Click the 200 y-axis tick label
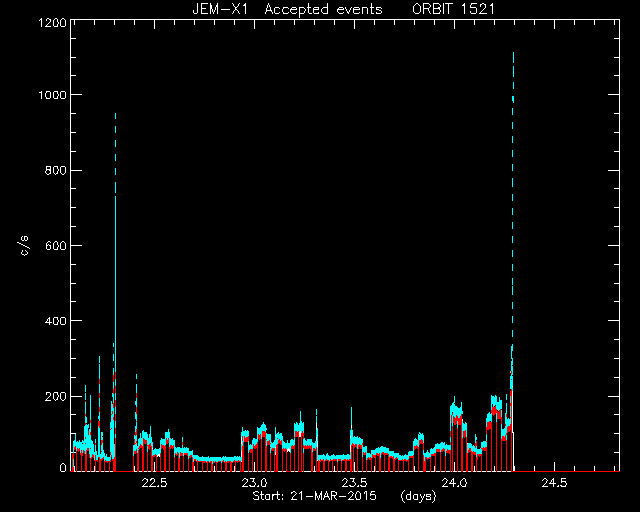 click(55, 396)
